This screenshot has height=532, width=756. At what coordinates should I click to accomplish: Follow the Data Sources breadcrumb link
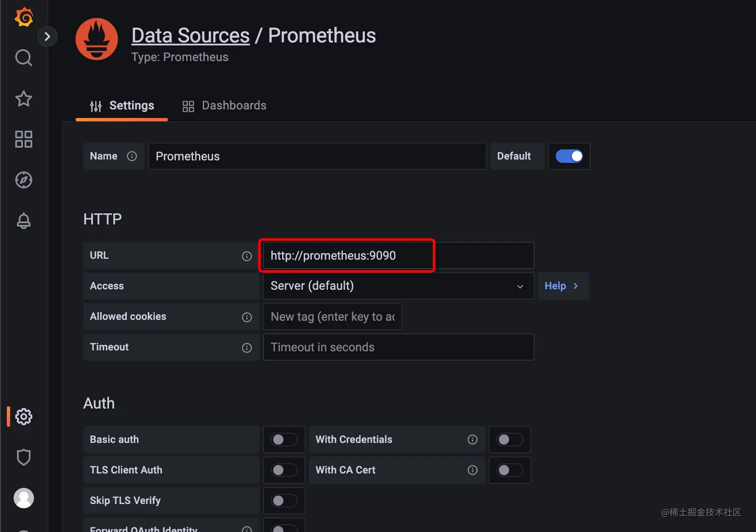tap(190, 35)
